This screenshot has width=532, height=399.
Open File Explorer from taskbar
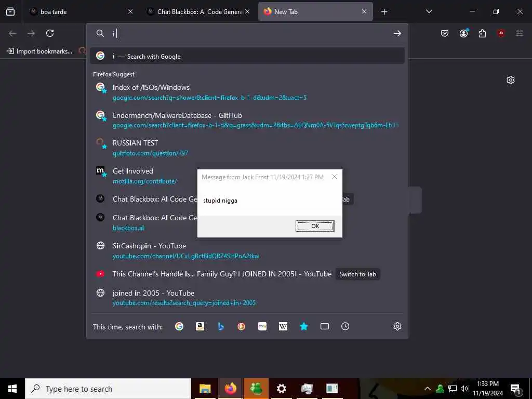pyautogui.click(x=205, y=389)
